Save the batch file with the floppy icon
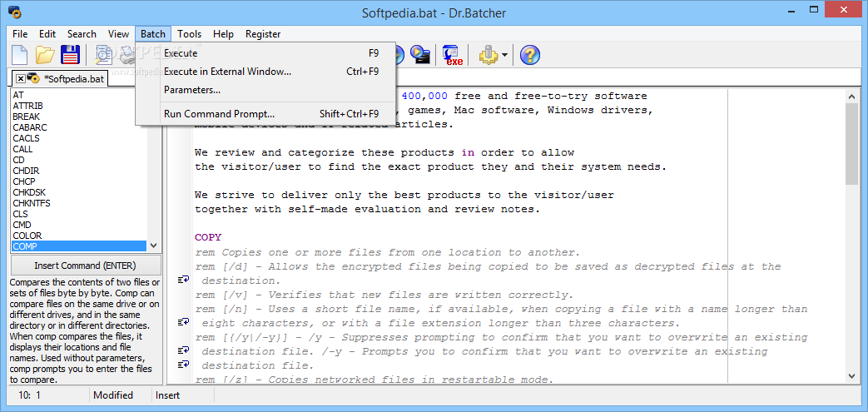Screen dimensions: 868x412 click(70, 55)
